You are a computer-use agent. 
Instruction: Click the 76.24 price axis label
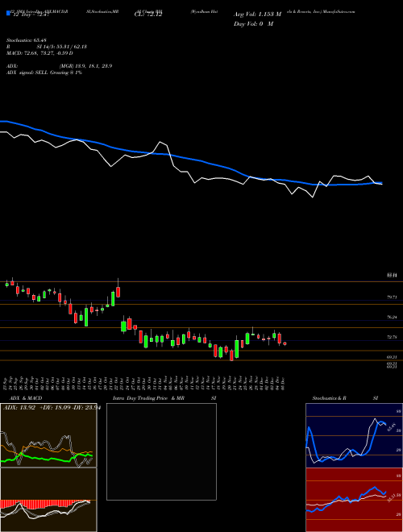pyautogui.click(x=392, y=318)
